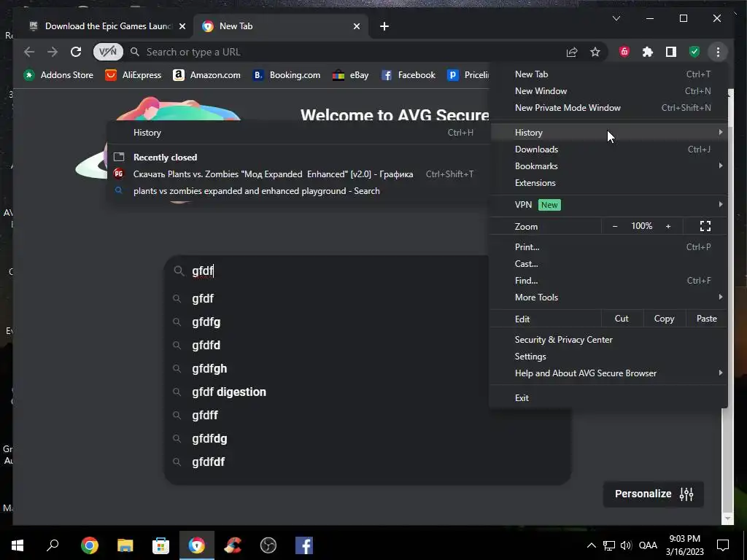Expand the More Tools submenu
The height and width of the screenshot is (560, 747).
tap(608, 297)
